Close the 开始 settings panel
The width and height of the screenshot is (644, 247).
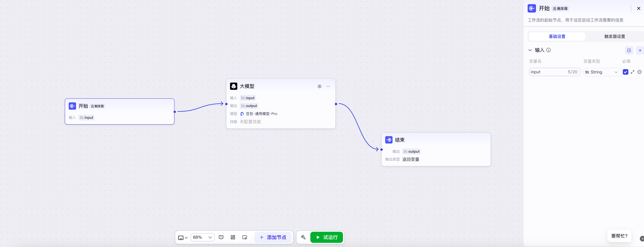pyautogui.click(x=638, y=8)
